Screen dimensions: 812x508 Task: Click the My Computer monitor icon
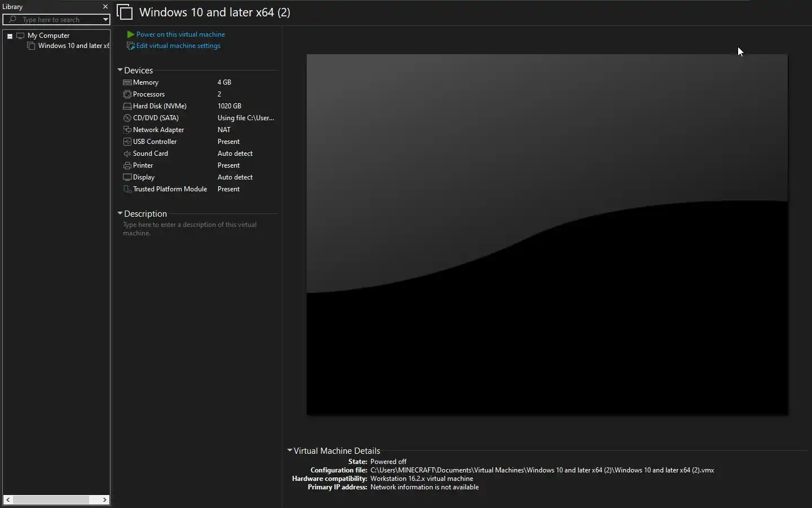[x=21, y=36]
